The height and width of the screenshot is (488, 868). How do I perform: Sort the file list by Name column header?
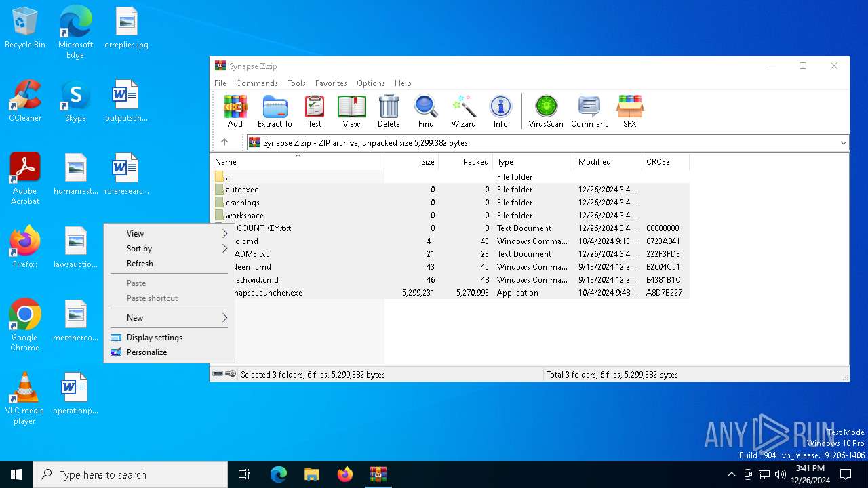(297, 162)
